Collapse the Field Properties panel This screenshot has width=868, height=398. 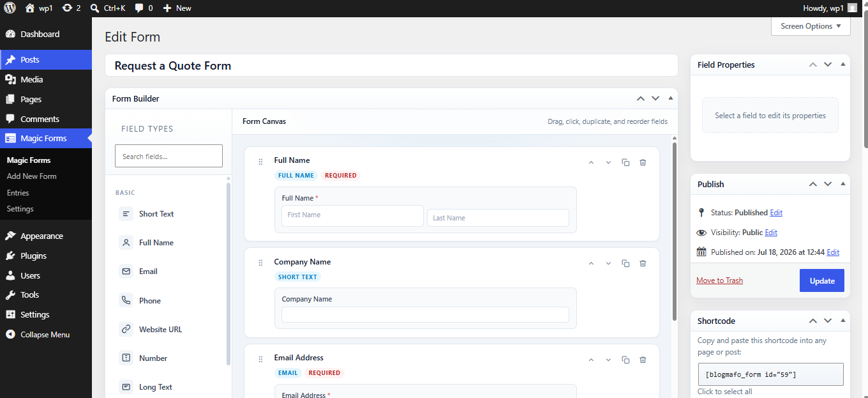point(842,65)
